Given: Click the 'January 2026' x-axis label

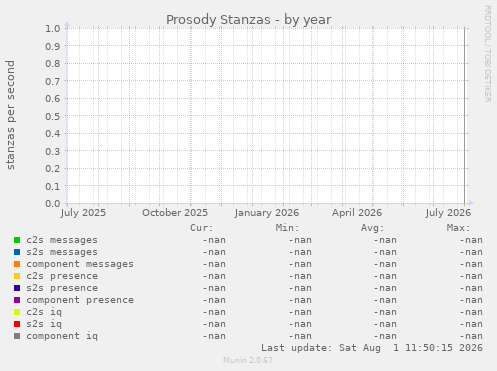Looking at the screenshot, I should click(267, 213).
